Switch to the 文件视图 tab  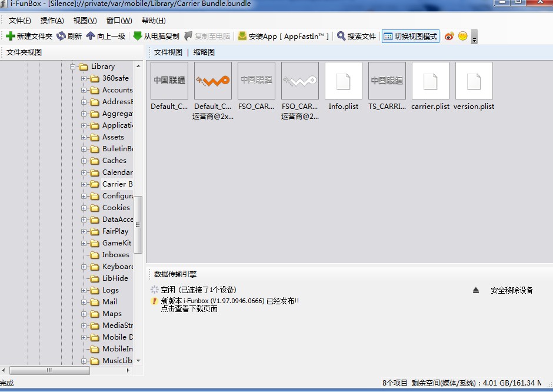click(x=168, y=52)
